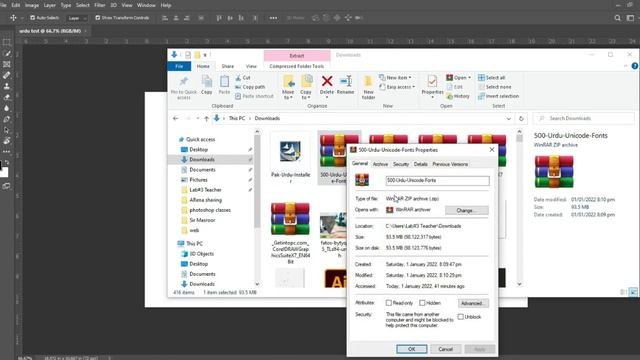Click the Change button for Opens with
Image resolution: width=640 pixels, height=360 pixels.
click(x=467, y=210)
